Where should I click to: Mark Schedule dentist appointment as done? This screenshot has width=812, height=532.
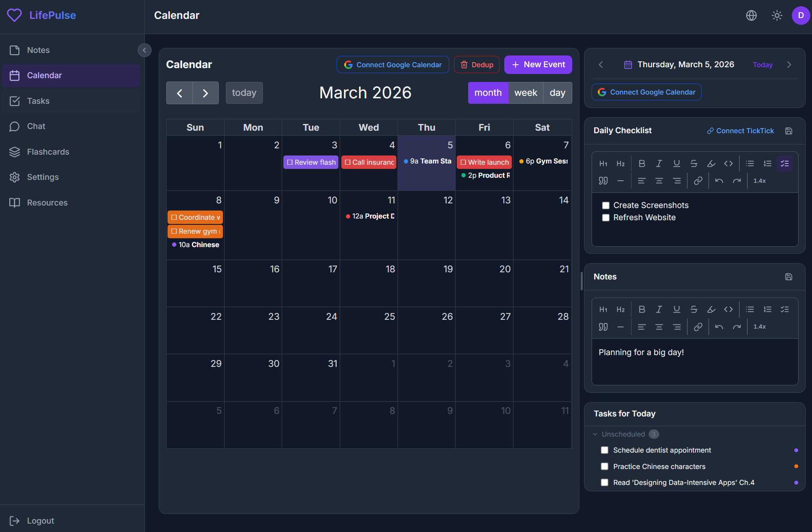tap(605, 450)
